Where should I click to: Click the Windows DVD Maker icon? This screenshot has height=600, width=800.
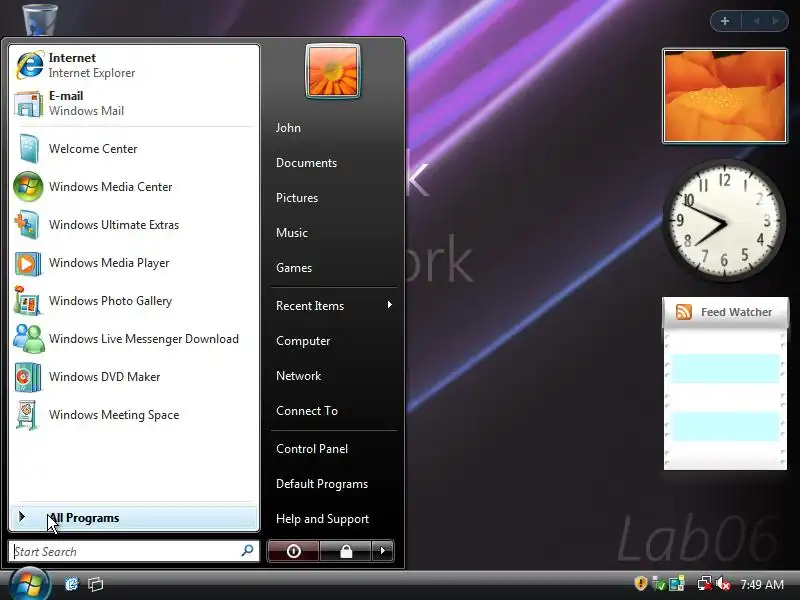tap(28, 377)
